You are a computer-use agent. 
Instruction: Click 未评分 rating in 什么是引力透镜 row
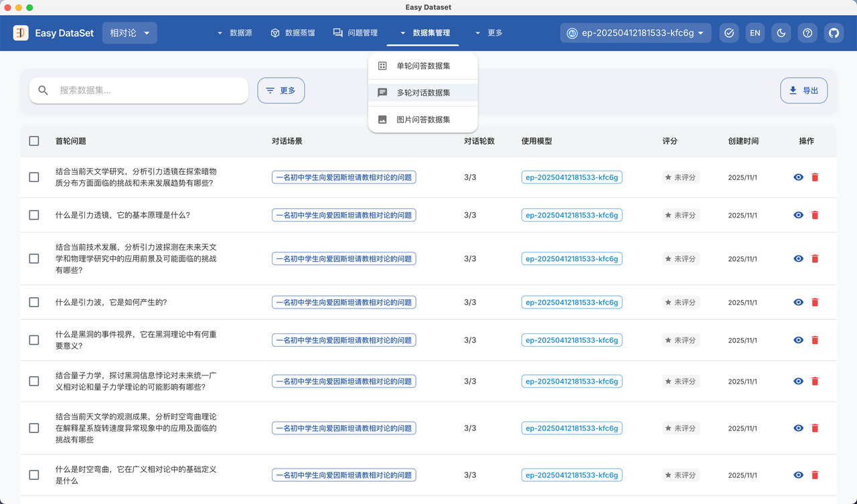[681, 215]
